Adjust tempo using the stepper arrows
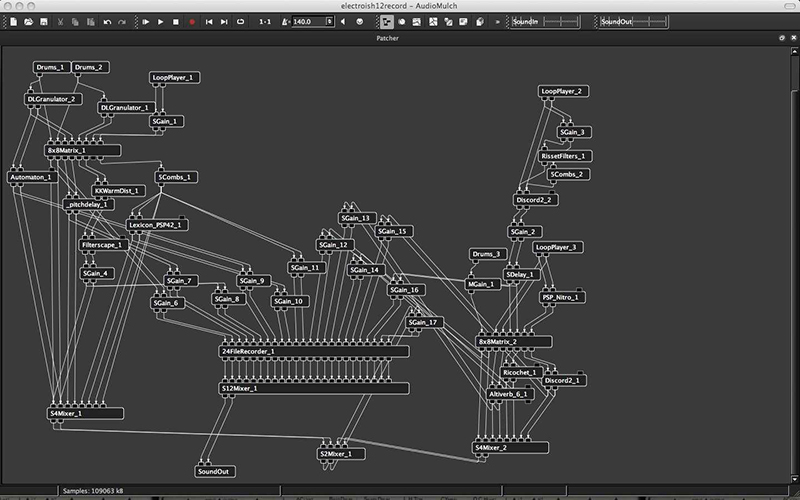This screenshot has height=500, width=800. 330,22
